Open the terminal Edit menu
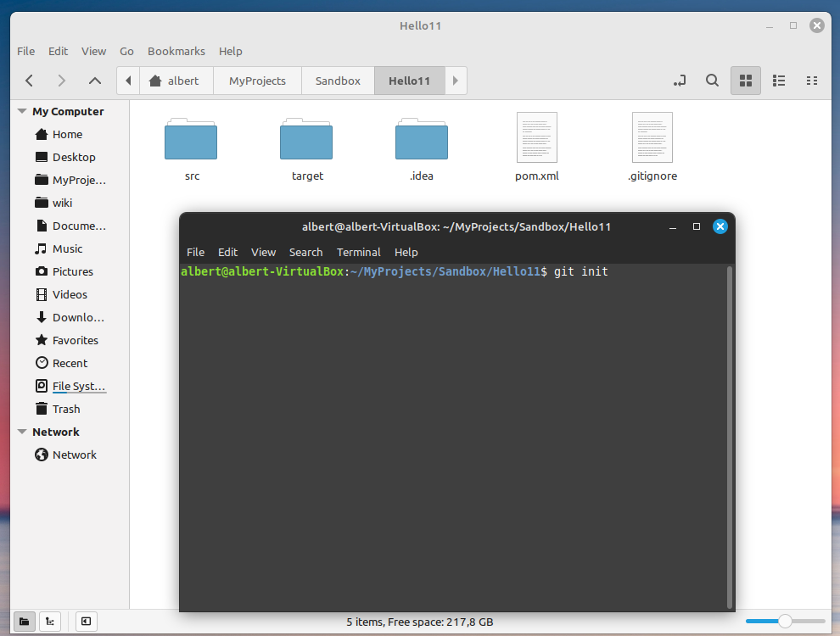Viewport: 840px width, 636px height. pyautogui.click(x=227, y=252)
